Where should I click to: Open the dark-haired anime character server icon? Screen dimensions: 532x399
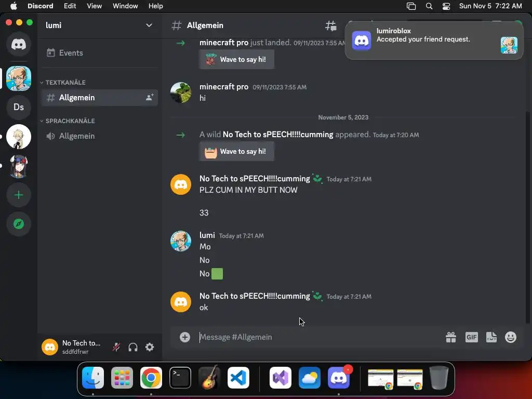coord(19,166)
